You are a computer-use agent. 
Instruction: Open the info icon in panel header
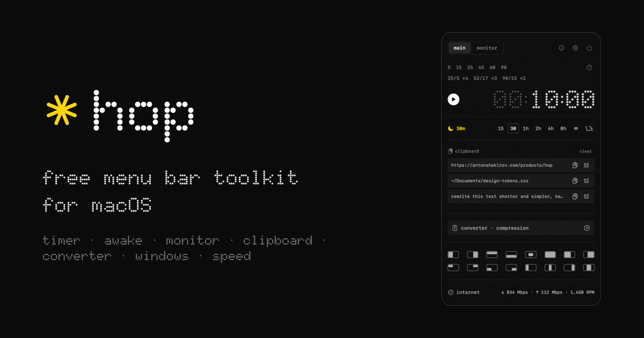562,48
